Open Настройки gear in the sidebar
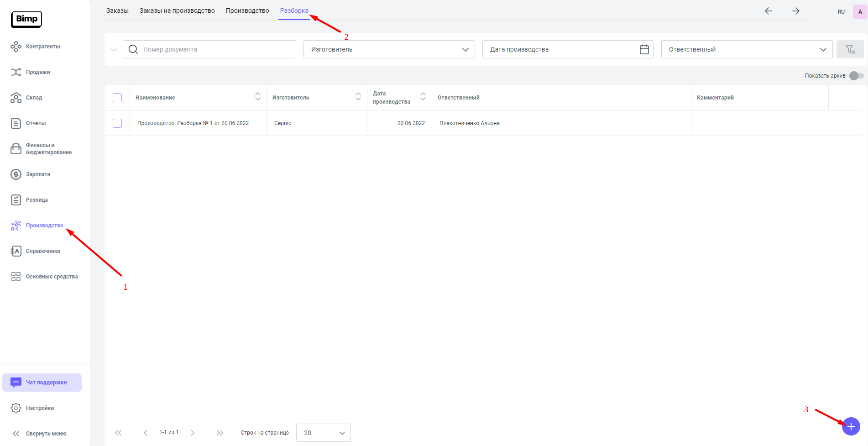Screen dimensions: 868x446 click(16, 408)
